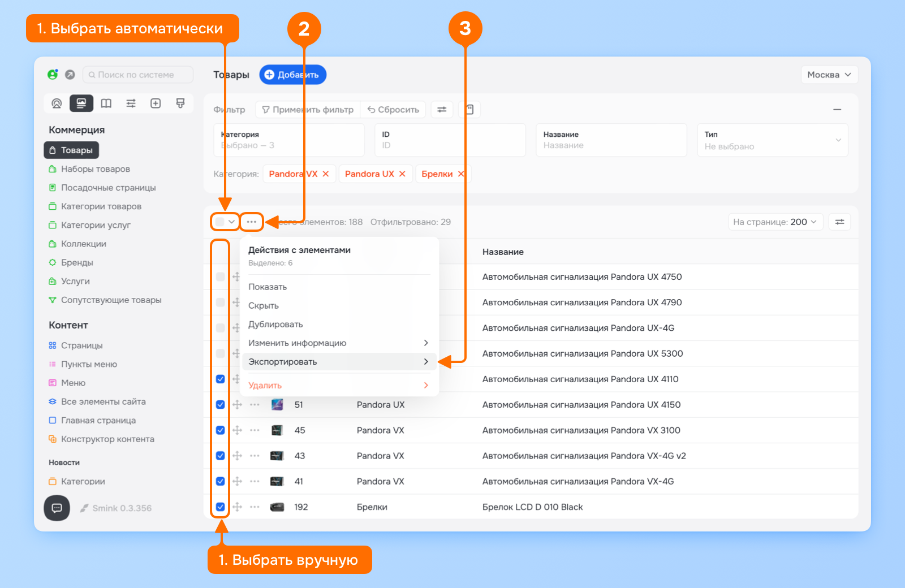Focus the Поиск по системе search field
905x588 pixels.
click(x=138, y=75)
